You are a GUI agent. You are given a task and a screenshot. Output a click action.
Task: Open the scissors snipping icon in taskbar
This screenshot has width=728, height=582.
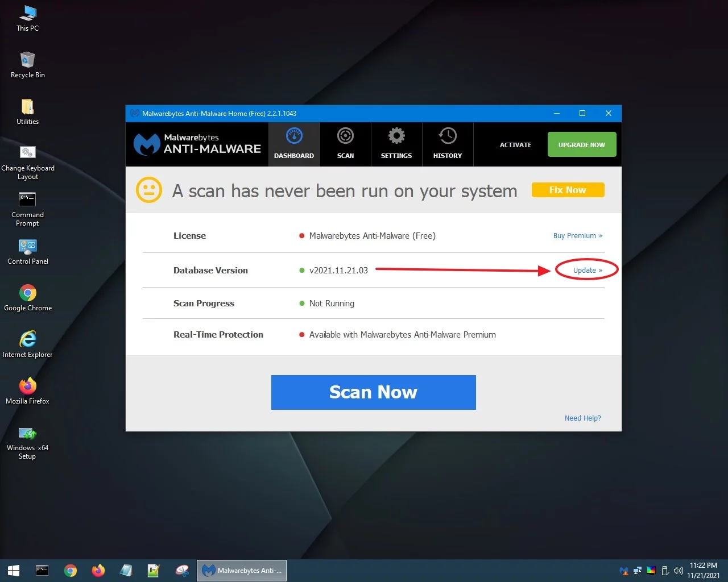tap(182, 571)
